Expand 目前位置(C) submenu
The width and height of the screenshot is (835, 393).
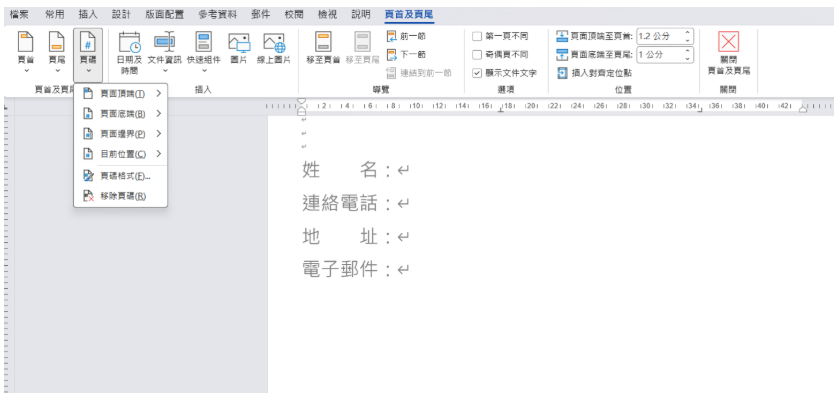(x=121, y=154)
